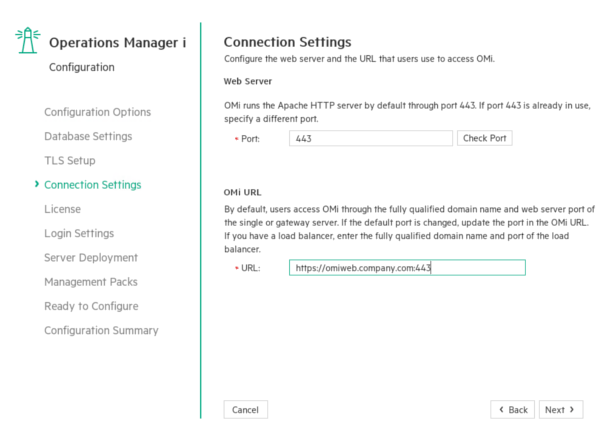Viewport: 610px width, 441px height.
Task: Click the OMi URL section label
Action: pos(242,192)
